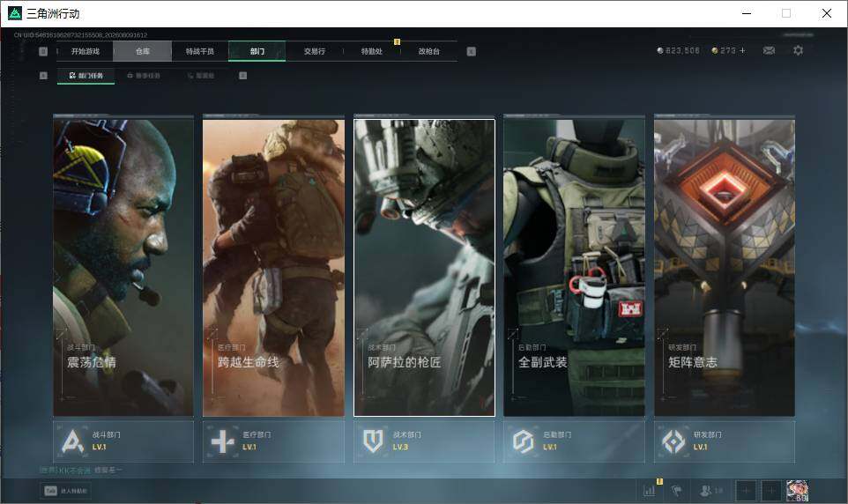Switch to the 交易行 tab
Image resolution: width=848 pixels, height=504 pixels.
pyautogui.click(x=314, y=51)
